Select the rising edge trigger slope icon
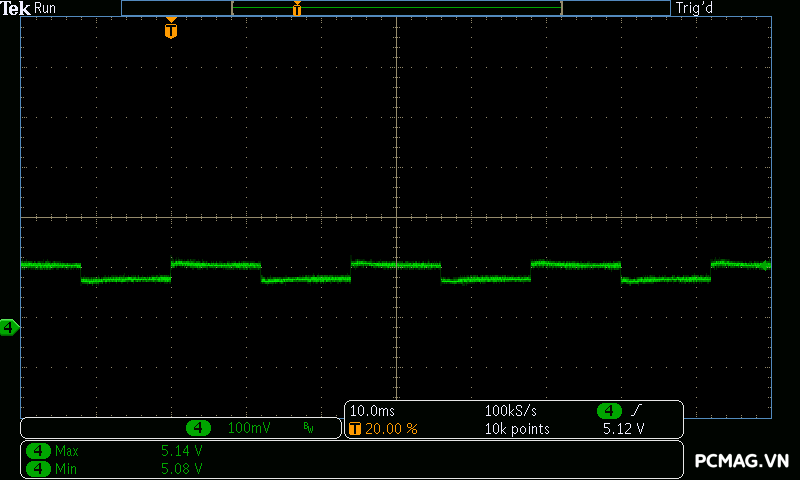This screenshot has height=480, width=800. [636, 411]
